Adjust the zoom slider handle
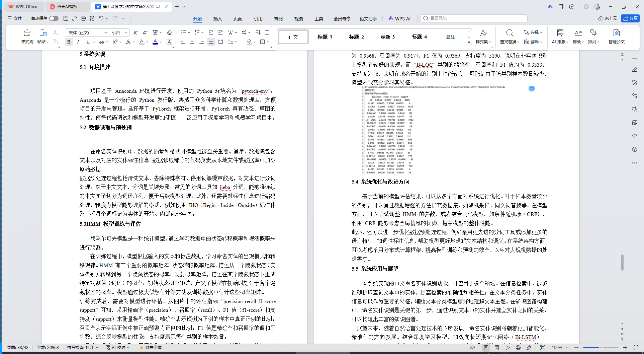The width and height of the screenshot is (644, 354). [601, 348]
